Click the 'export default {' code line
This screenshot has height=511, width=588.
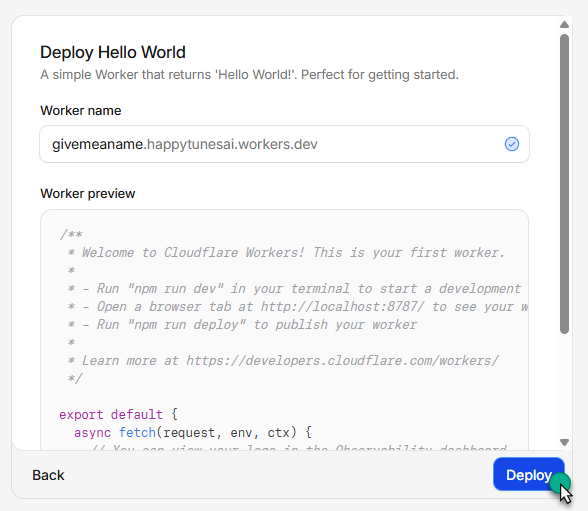(118, 414)
